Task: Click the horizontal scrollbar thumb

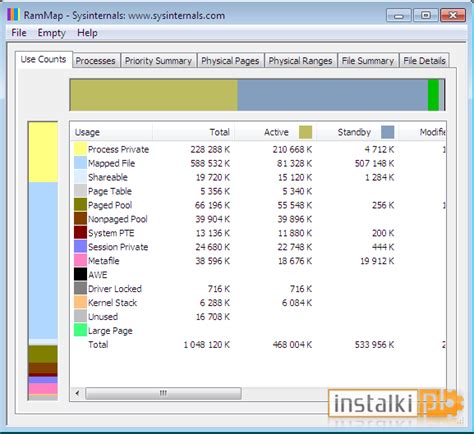Action: [163, 393]
